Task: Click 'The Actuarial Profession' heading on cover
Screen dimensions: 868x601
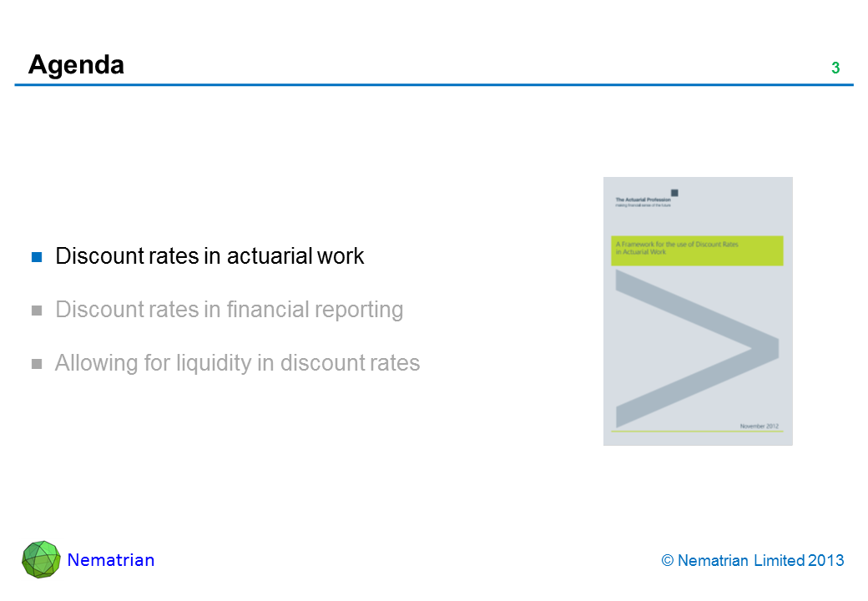Action: [x=643, y=199]
